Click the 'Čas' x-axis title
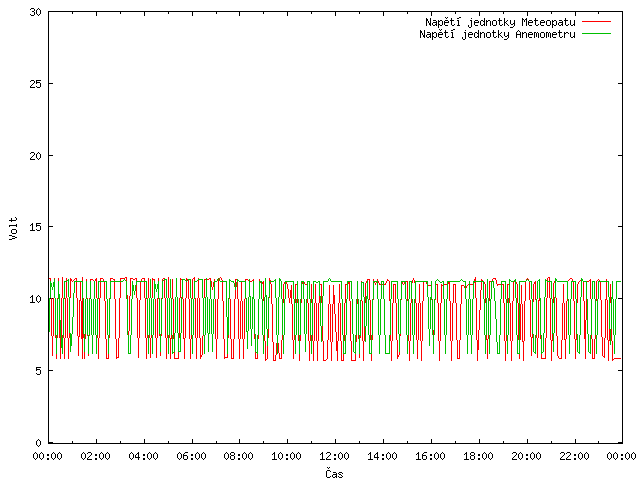This screenshot has height=480, width=640. 334,473
